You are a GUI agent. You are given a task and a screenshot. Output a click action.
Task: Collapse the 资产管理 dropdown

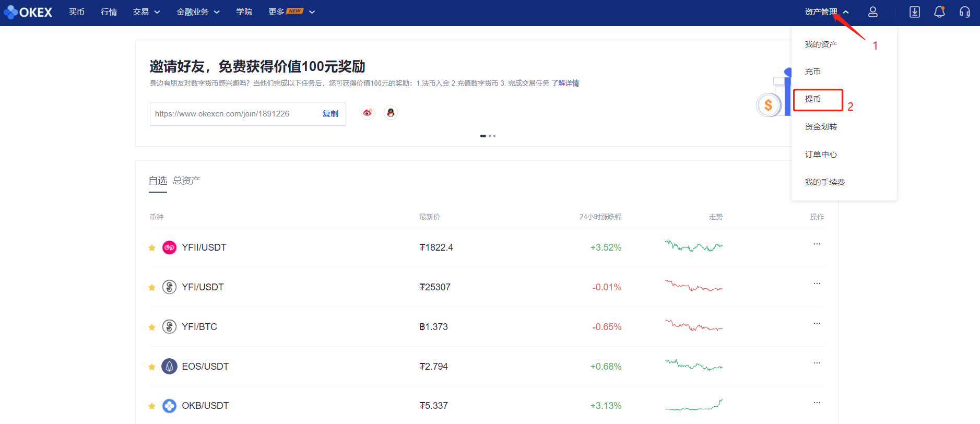click(x=827, y=12)
